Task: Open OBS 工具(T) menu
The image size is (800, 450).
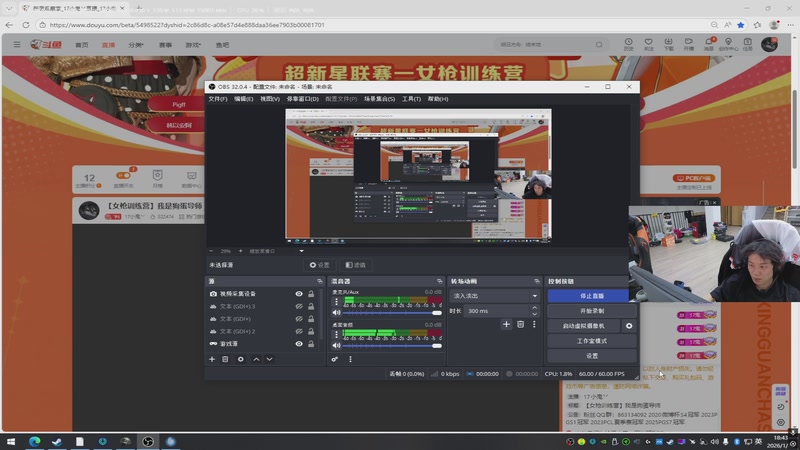Action: tap(411, 99)
